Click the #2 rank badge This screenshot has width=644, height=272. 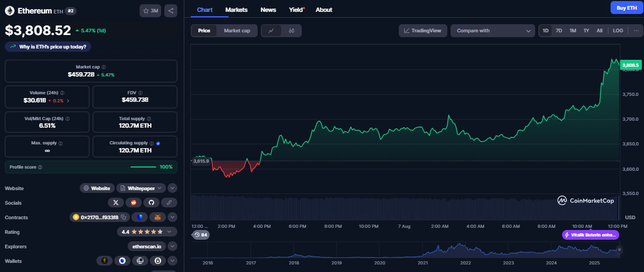71,11
